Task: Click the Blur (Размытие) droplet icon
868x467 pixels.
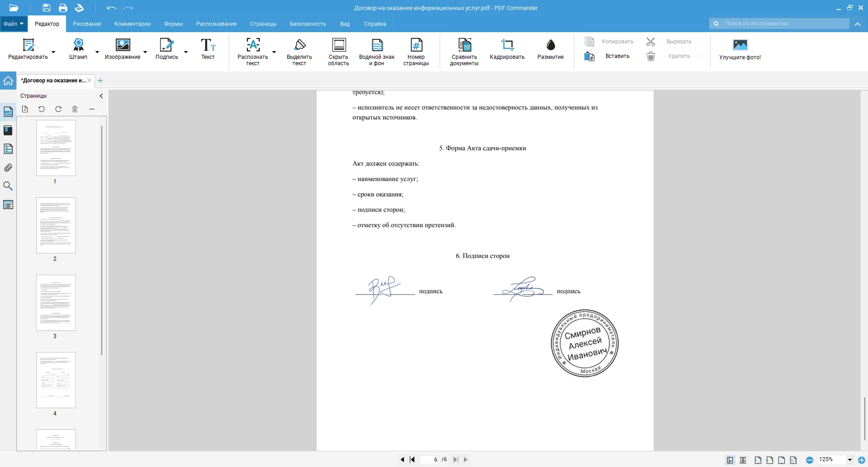Action: point(550,45)
